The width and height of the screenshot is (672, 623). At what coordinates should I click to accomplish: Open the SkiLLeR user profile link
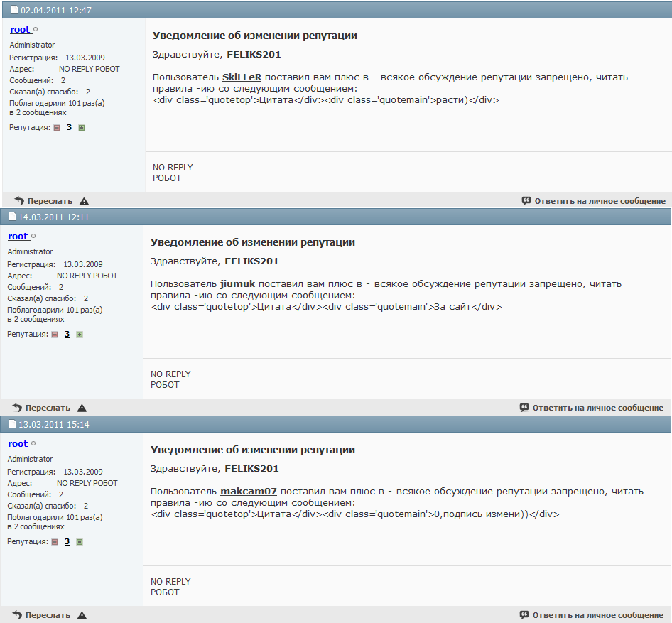[242, 77]
